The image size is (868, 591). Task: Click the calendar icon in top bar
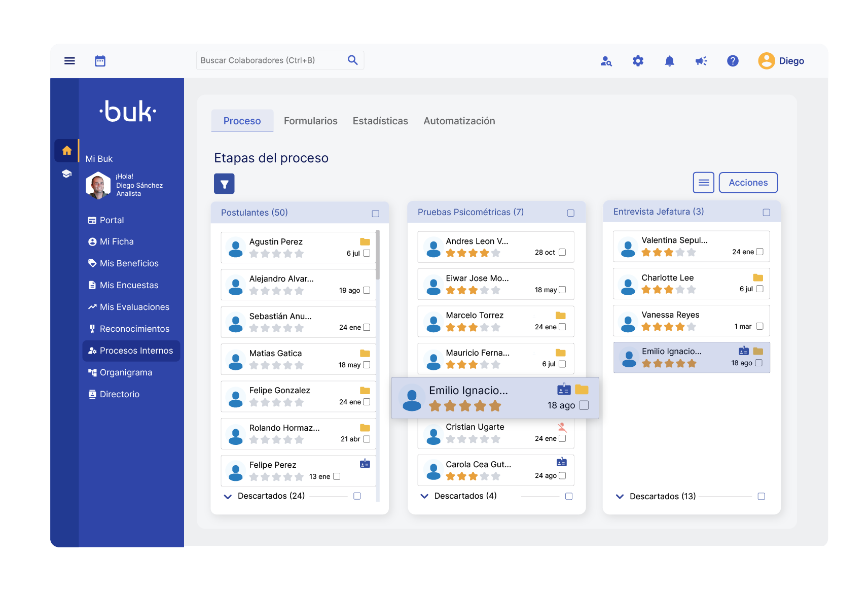100,61
